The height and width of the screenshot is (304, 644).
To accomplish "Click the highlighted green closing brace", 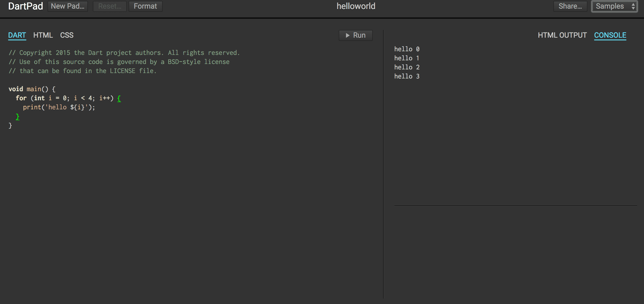I will point(17,116).
